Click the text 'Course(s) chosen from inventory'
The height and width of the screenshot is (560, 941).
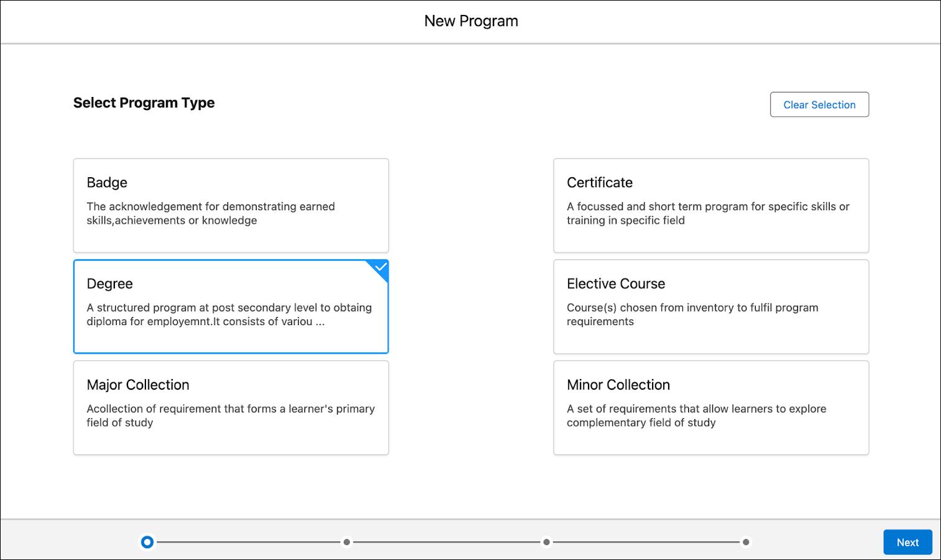point(692,314)
